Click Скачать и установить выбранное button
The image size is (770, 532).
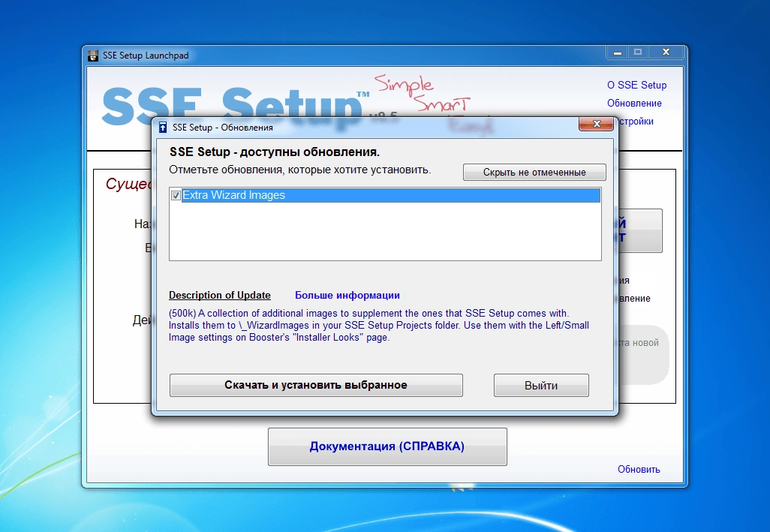316,385
